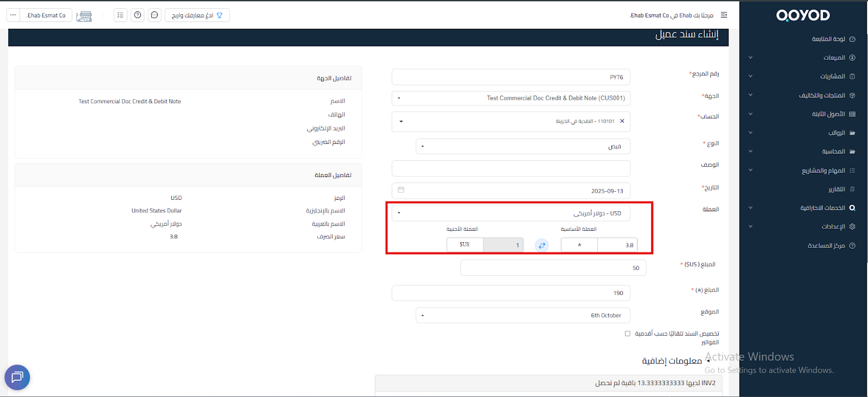Click the empty الوصف description field

(511, 168)
